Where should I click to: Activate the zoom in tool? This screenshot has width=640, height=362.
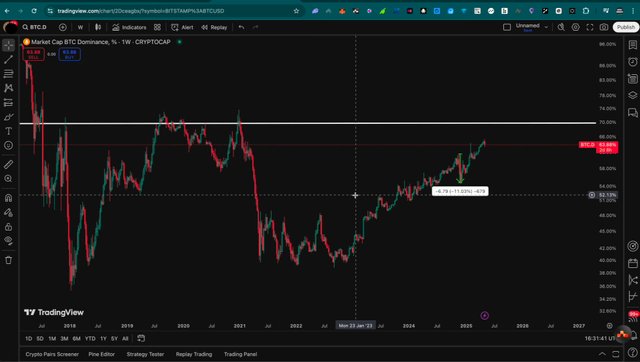pyautogui.click(x=9, y=179)
